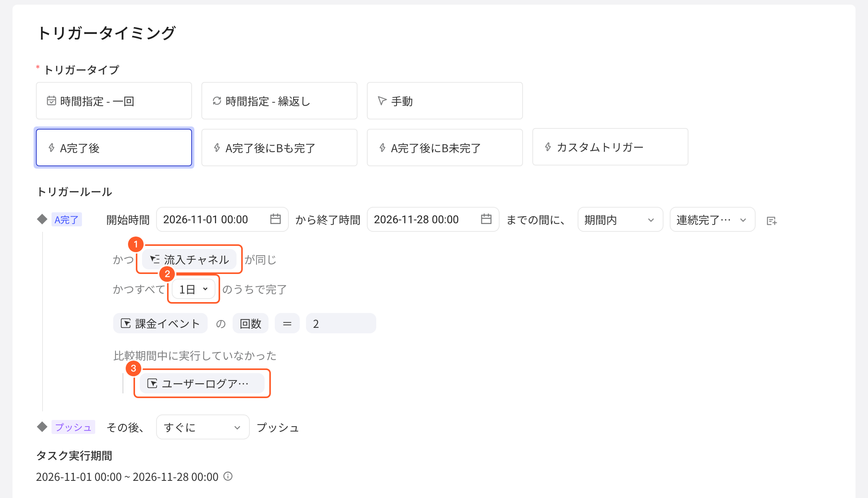Open the 1日 duration dropdown
The height and width of the screenshot is (498, 868).
point(194,289)
